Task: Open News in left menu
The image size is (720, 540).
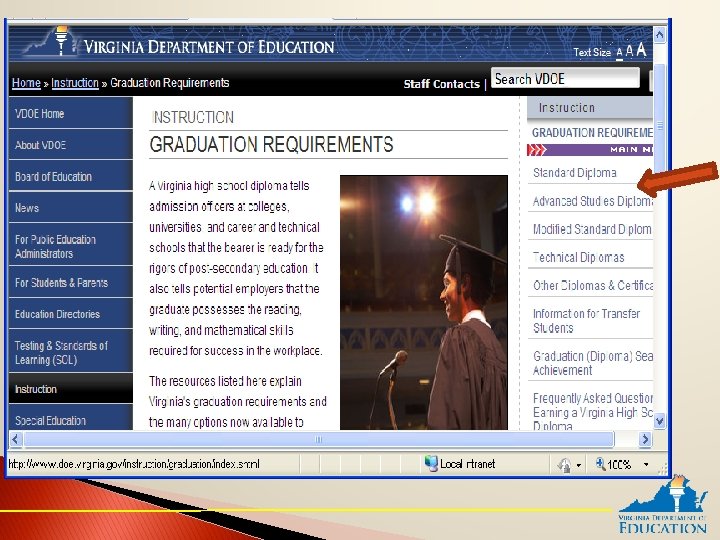Action: pos(71,208)
